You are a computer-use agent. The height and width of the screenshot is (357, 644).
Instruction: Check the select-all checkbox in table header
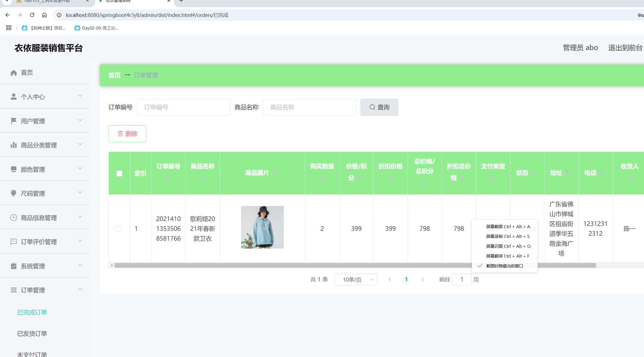click(x=119, y=173)
